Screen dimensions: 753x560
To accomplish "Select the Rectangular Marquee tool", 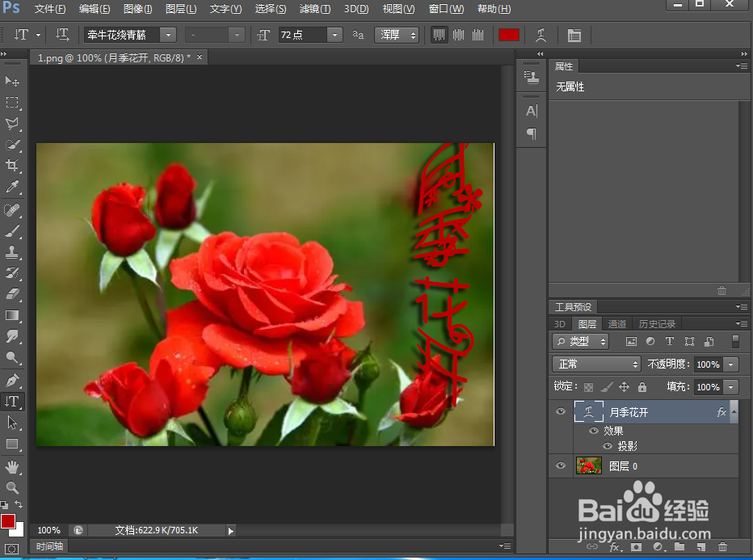I will (12, 102).
